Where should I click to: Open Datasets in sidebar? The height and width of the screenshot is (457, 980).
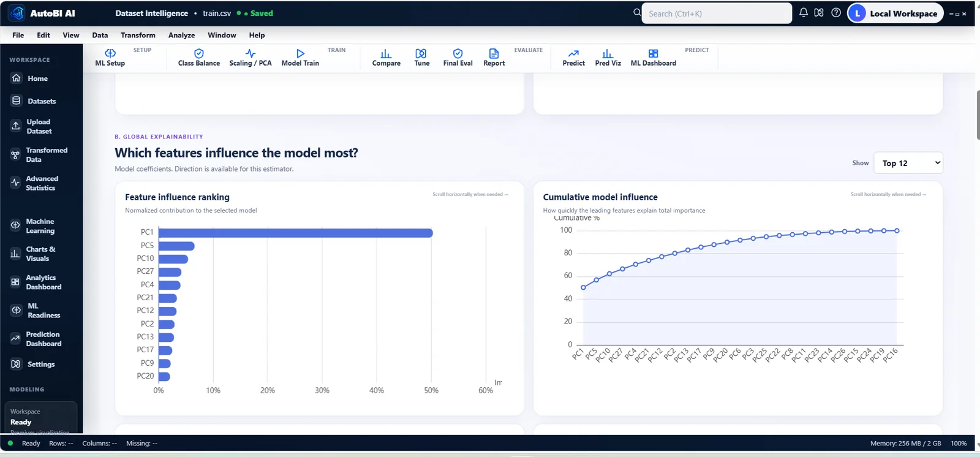pyautogui.click(x=41, y=101)
